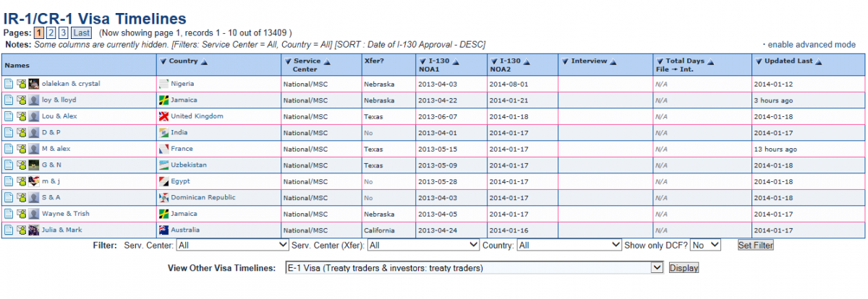This screenshot has height=299, width=868.
Task: Open timeline page icon for Wayne & Trish
Action: [9, 214]
